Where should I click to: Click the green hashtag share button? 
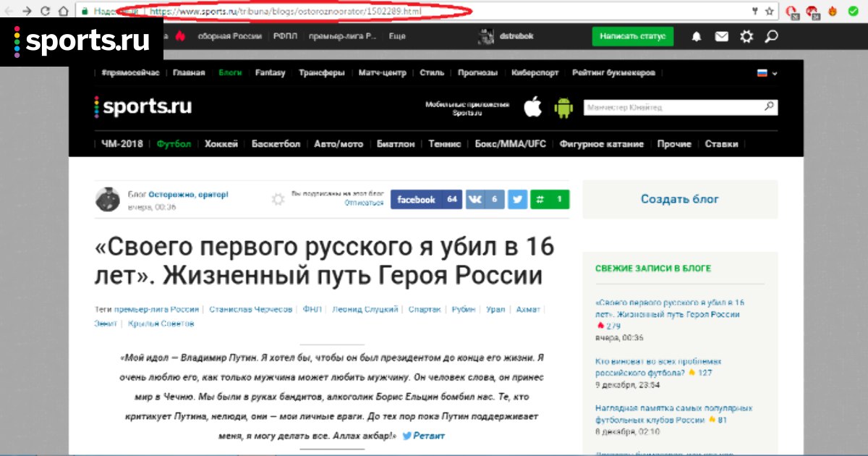click(550, 199)
